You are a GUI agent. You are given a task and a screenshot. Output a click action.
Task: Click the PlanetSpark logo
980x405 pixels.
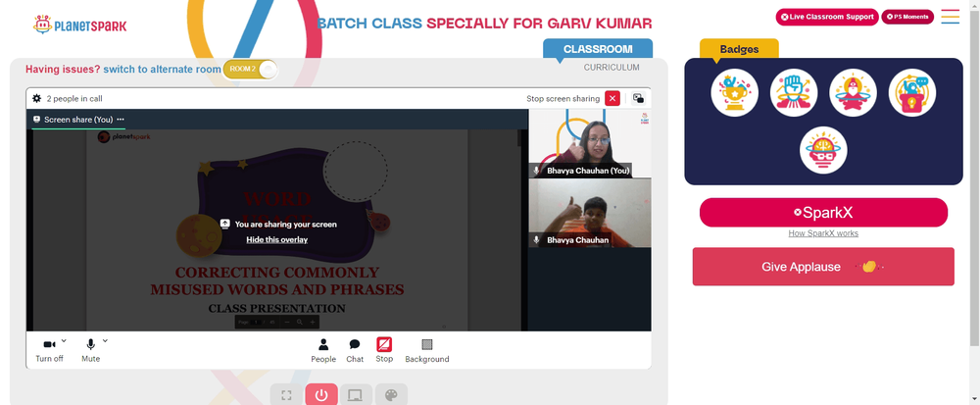[80, 25]
